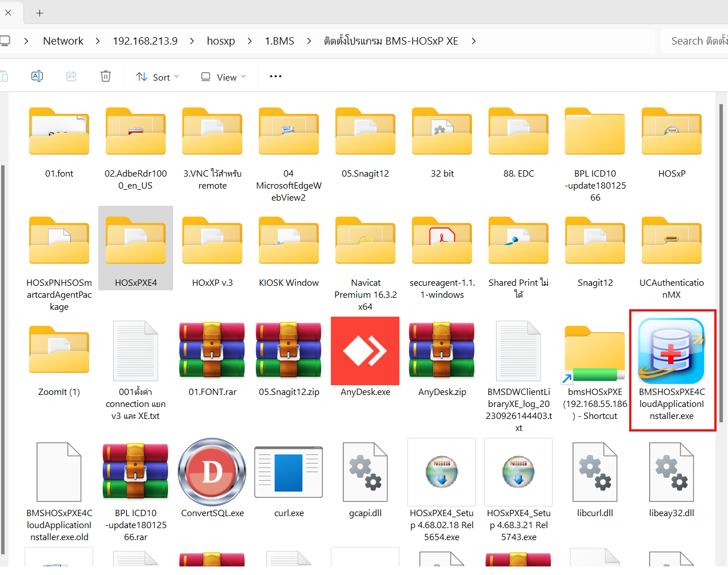Click the Share toolbar icon

click(71, 76)
